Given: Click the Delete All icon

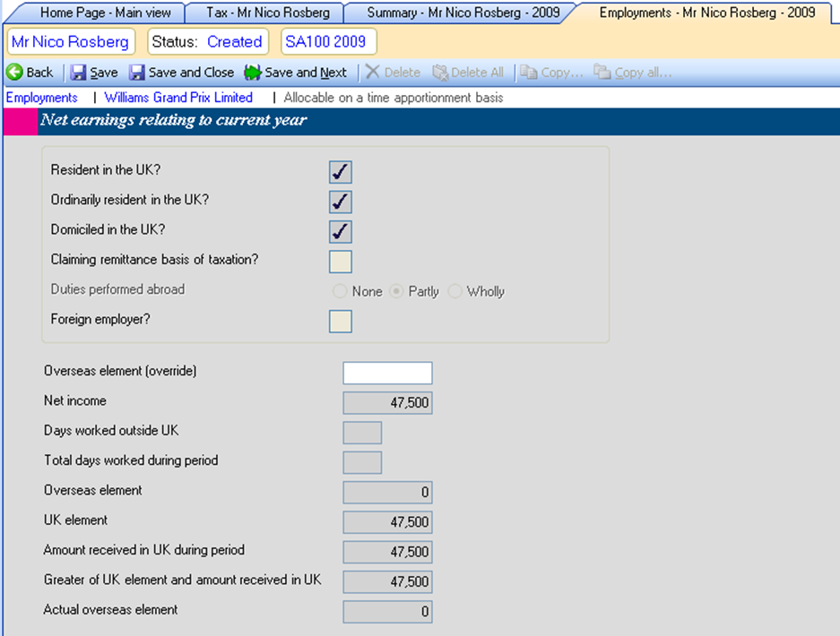Looking at the screenshot, I should point(440,73).
